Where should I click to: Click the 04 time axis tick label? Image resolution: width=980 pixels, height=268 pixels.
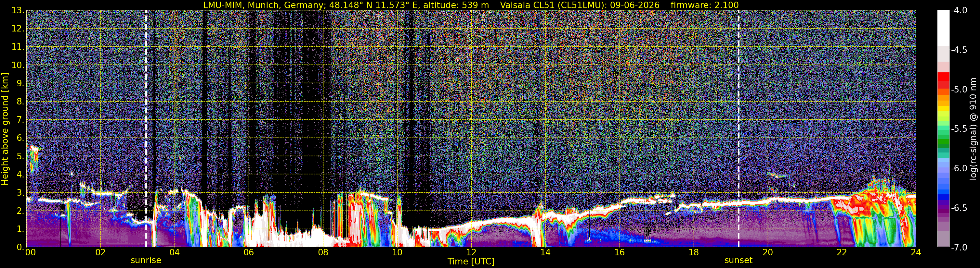click(x=174, y=252)
